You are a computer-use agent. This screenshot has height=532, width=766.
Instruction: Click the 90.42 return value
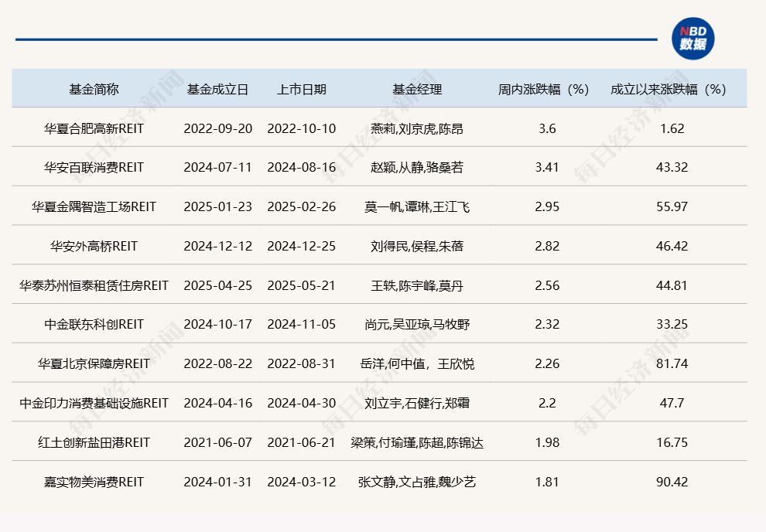click(672, 482)
